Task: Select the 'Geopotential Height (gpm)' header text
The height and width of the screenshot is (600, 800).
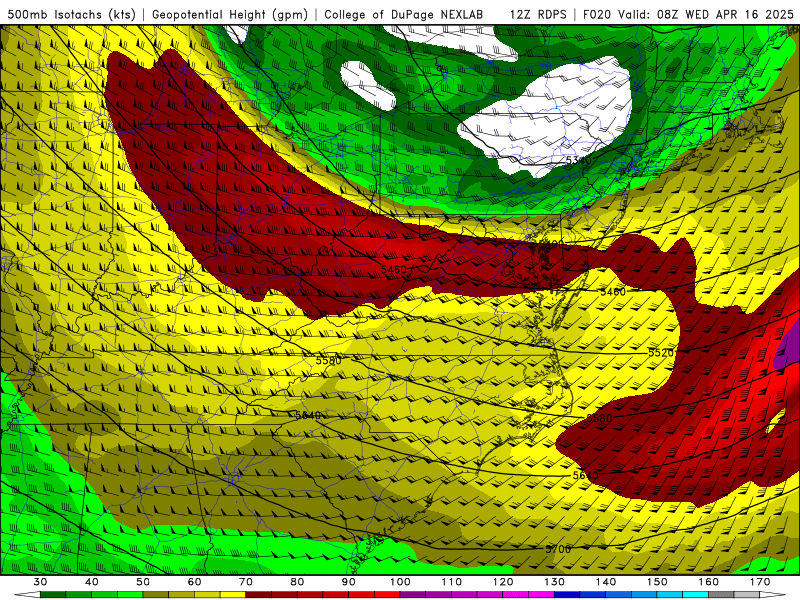Action: [x=230, y=14]
